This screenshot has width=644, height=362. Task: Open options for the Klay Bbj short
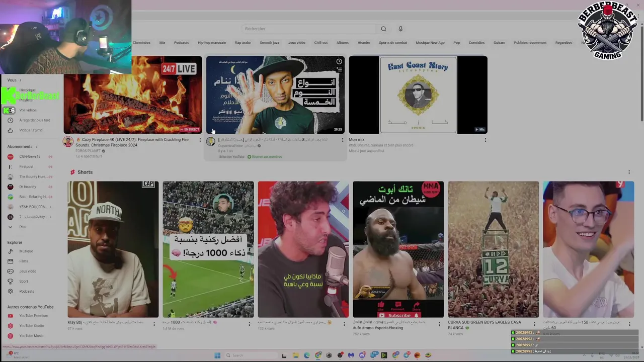[x=154, y=324]
